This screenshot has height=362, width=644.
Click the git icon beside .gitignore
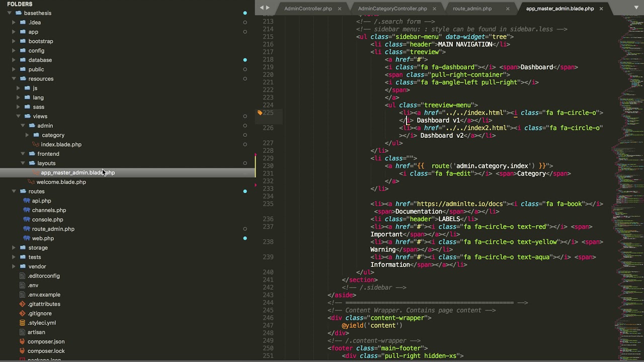click(22, 313)
